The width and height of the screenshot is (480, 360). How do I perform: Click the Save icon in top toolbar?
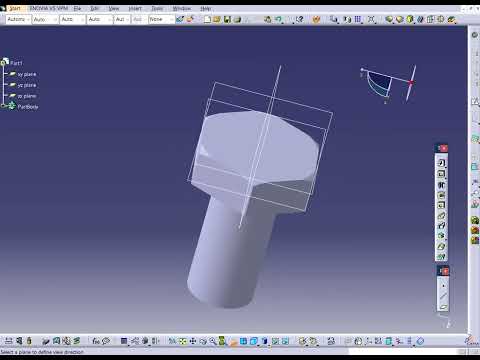coord(227,19)
